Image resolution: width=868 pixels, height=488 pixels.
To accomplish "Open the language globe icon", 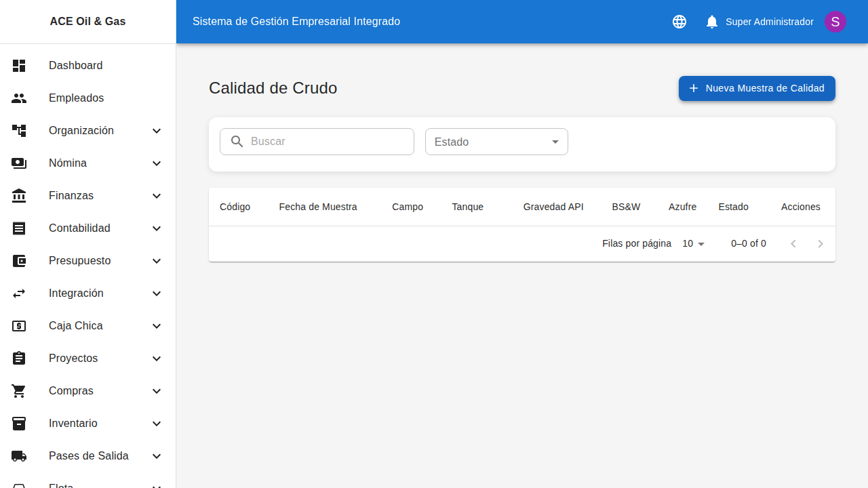I will [679, 22].
